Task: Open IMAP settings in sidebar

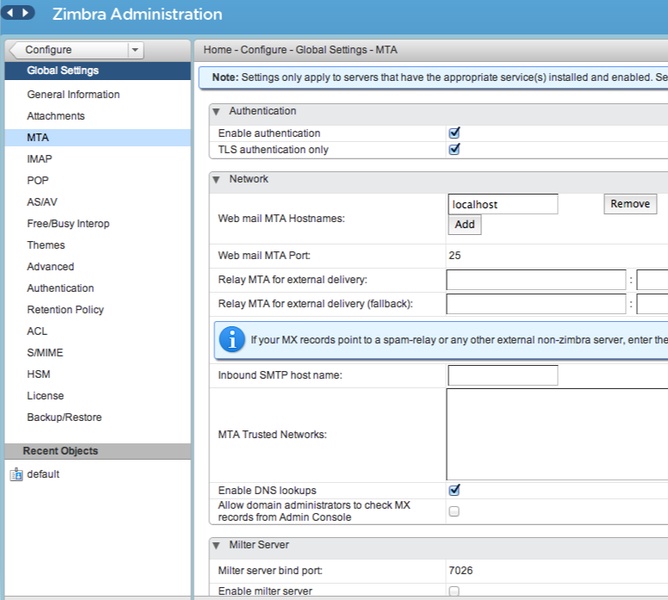Action: click(x=40, y=159)
